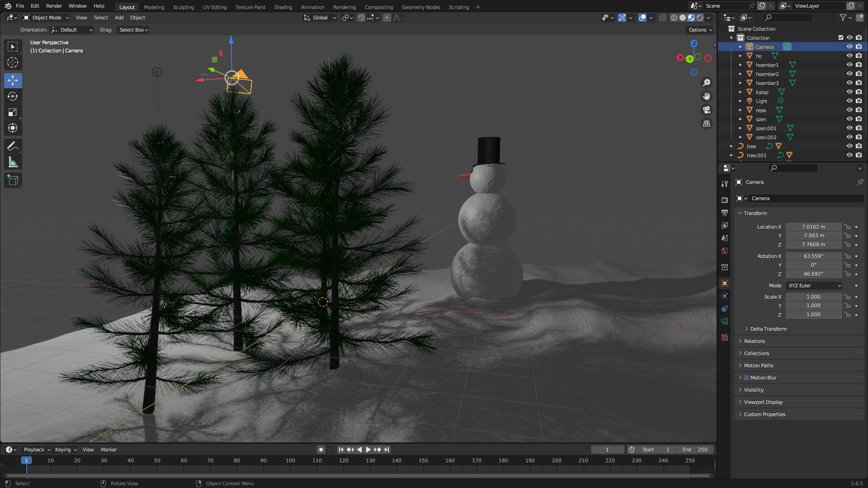Open the rotation Mode XYZ Euler dropdown
The height and width of the screenshot is (488, 868).
pos(814,286)
